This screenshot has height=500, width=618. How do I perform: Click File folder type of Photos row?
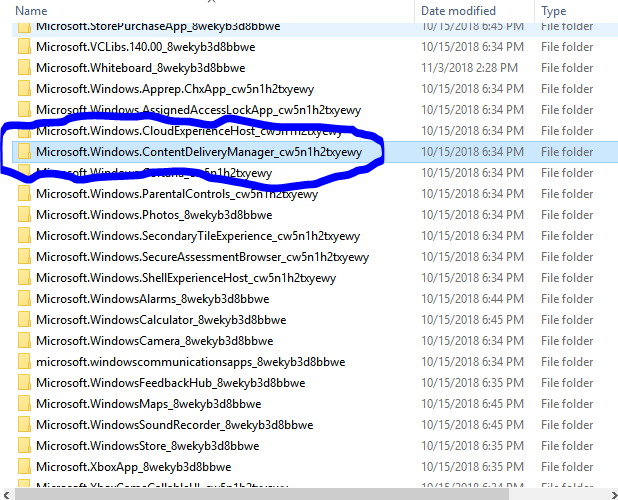[567, 215]
